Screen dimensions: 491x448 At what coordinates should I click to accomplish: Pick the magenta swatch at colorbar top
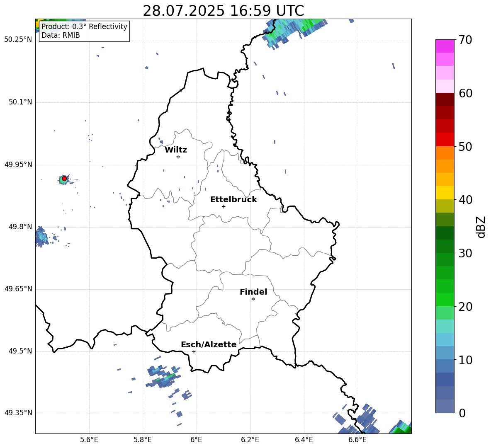445,46
